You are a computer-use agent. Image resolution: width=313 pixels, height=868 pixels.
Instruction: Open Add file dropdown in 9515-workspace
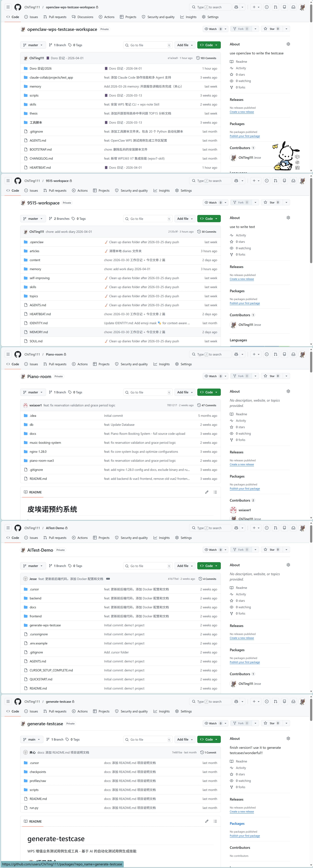pyautogui.click(x=185, y=219)
